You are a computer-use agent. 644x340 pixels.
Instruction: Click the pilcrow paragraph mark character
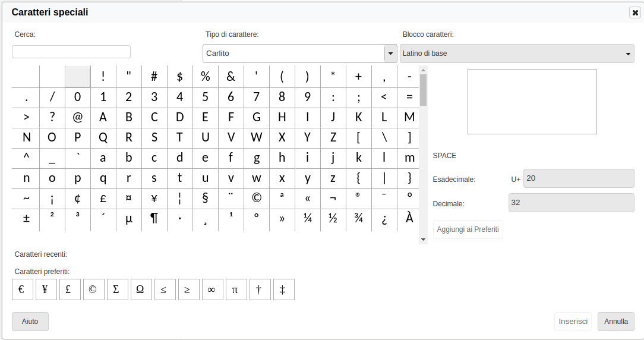pyautogui.click(x=154, y=218)
